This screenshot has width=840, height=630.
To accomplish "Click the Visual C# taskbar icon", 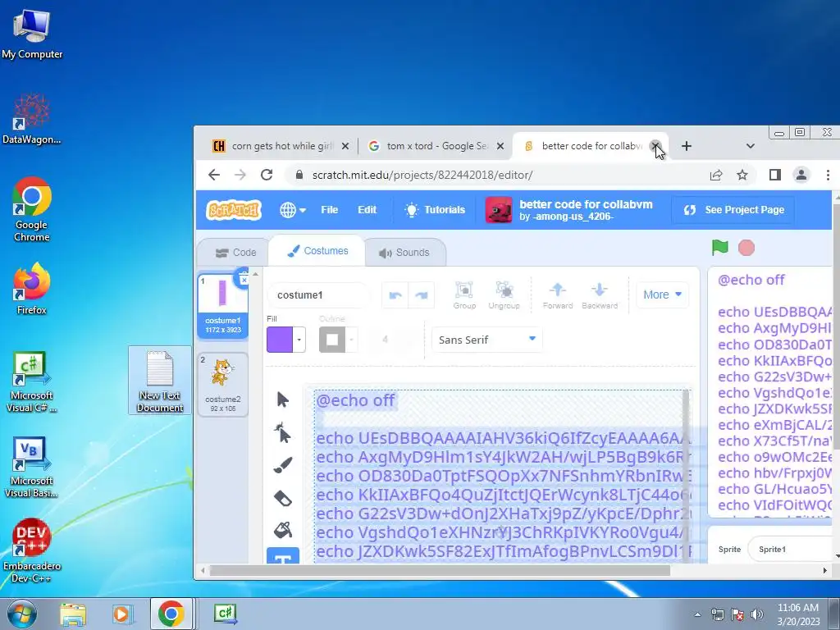I will pos(226,614).
